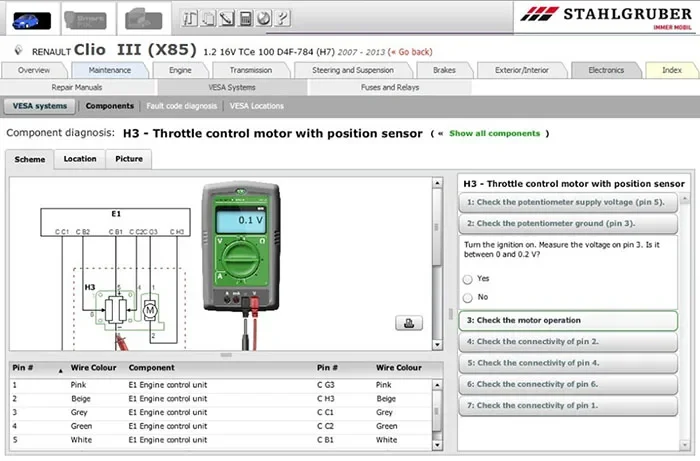Switch to Repair Manuals sub-tab
This screenshot has height=461, width=700.
(x=77, y=87)
